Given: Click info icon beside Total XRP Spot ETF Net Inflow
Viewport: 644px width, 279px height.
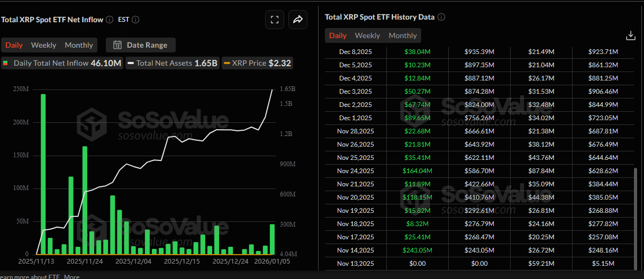Looking at the screenshot, I should (x=110, y=20).
